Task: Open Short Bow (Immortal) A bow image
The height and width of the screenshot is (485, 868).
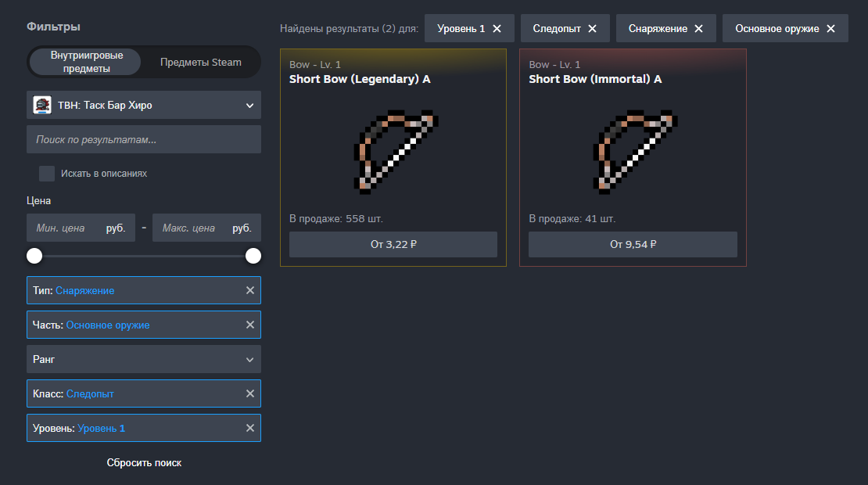Action: pyautogui.click(x=635, y=152)
